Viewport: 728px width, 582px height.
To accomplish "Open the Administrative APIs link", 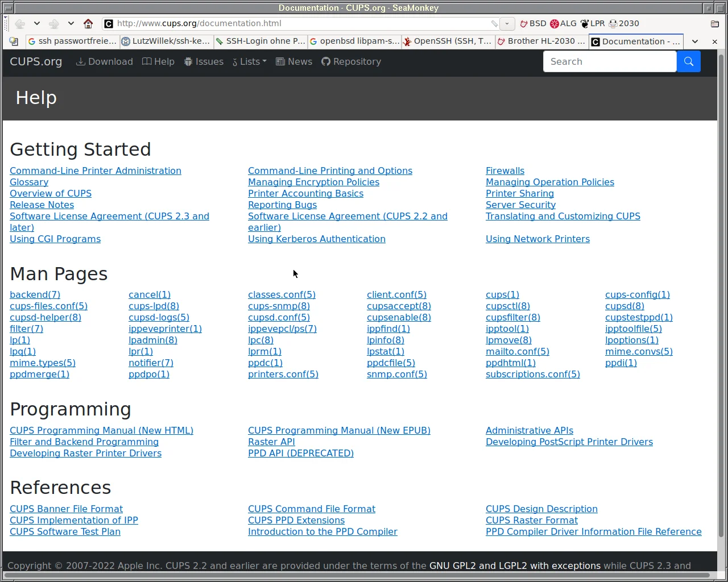I will [530, 430].
